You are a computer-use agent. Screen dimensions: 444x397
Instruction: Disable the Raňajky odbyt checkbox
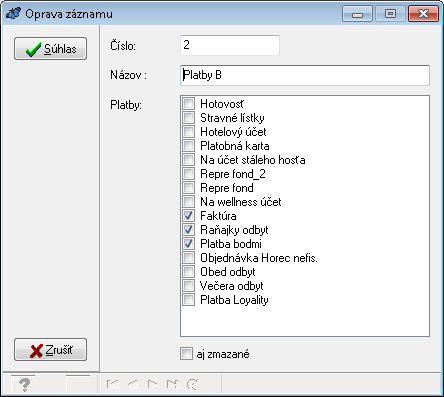point(188,230)
